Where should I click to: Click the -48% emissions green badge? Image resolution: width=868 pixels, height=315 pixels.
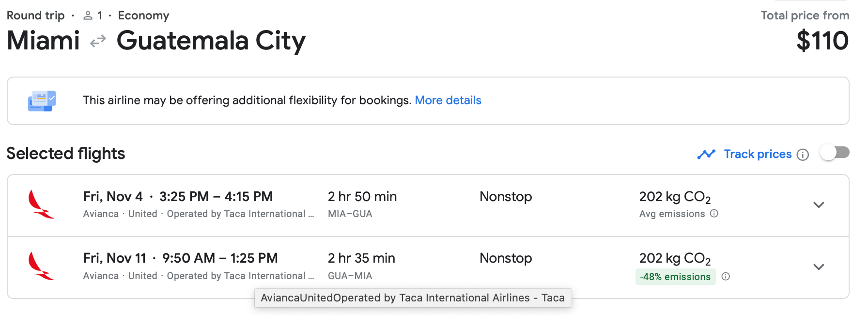pos(675,277)
